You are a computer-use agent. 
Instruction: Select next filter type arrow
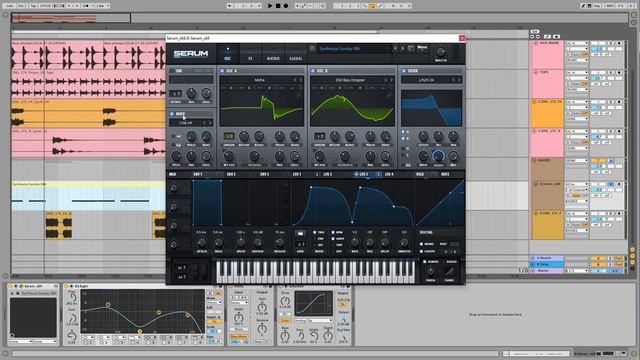(x=460, y=80)
